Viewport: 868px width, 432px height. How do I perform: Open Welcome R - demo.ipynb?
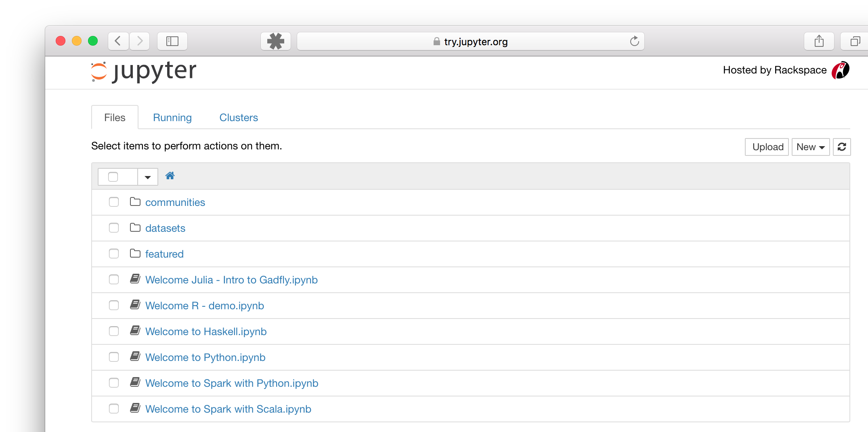205,306
